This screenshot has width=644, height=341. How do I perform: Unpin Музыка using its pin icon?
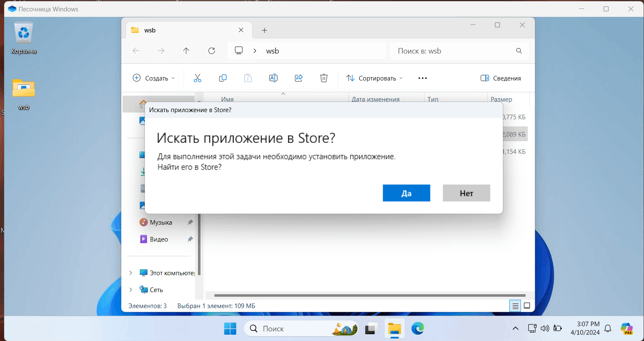(190, 222)
